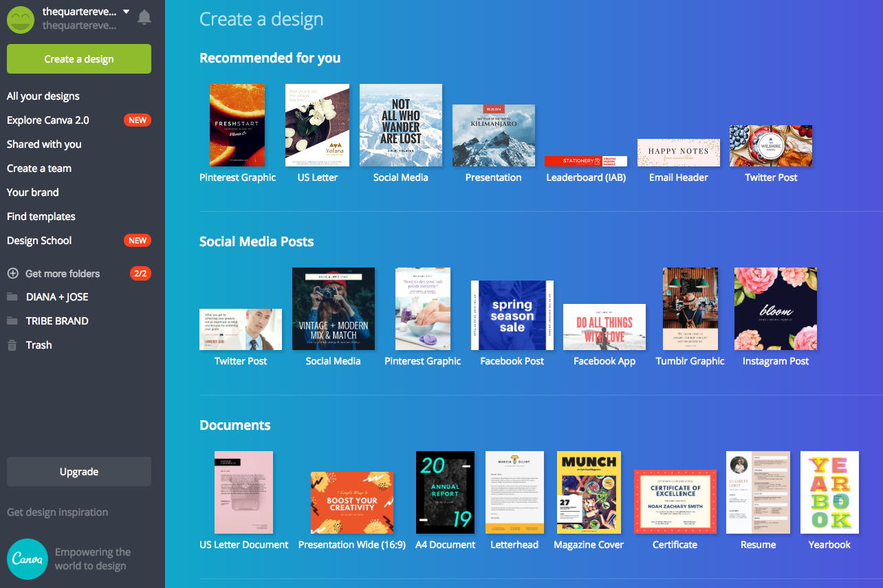Select the Happy Notes Email Header thumbnail

pos(679,153)
